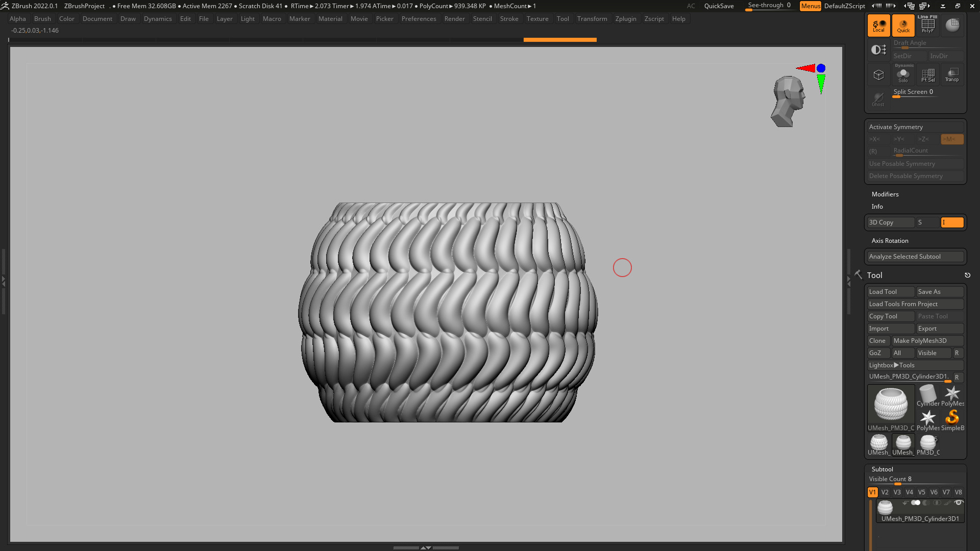This screenshot has height=551, width=980.
Task: Open the Render menu
Action: tap(454, 19)
